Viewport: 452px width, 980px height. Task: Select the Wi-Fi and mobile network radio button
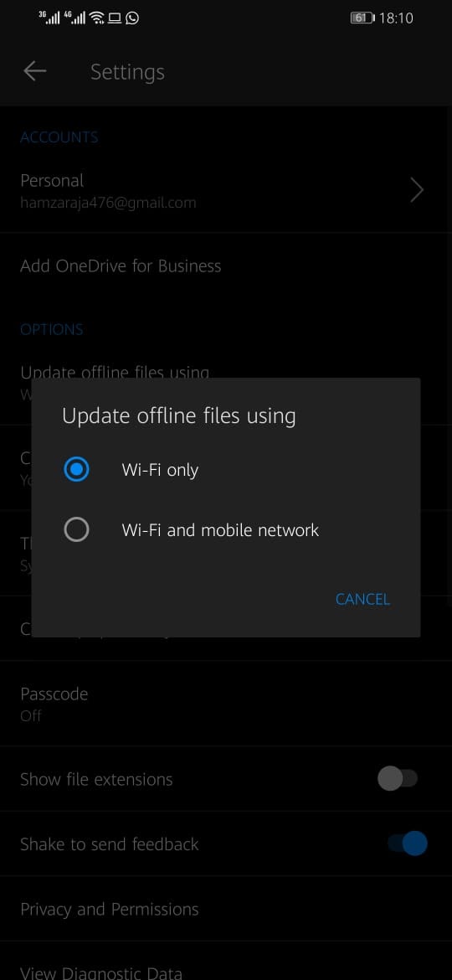pos(76,530)
